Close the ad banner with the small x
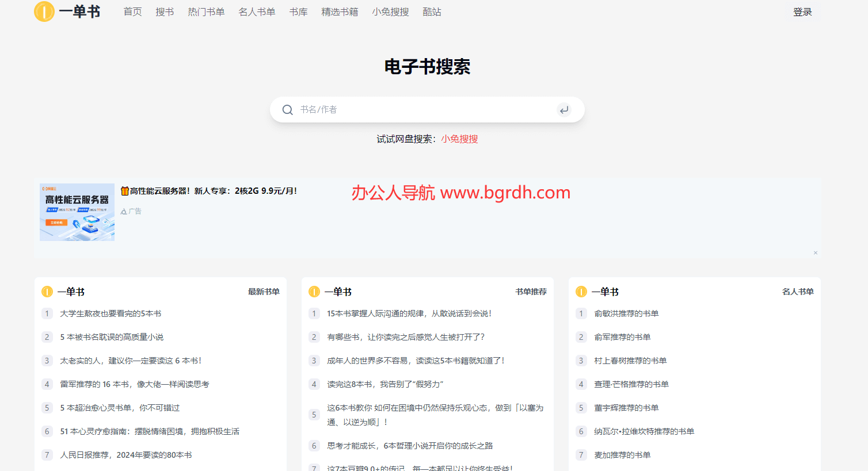Viewport: 868px width, 471px height. [x=815, y=253]
